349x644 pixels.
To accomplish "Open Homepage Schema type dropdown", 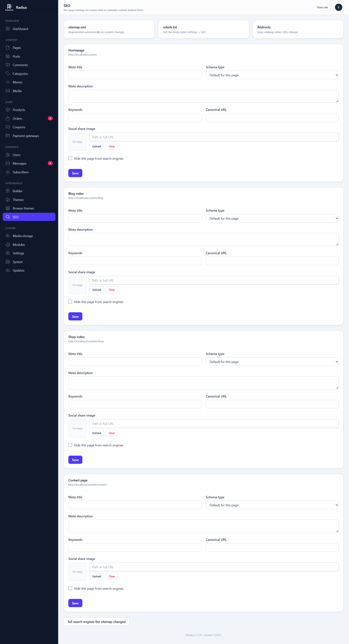I will [x=272, y=75].
